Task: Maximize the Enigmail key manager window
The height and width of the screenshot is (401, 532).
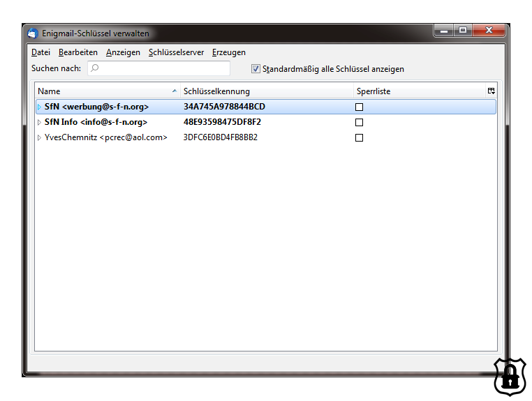Action: pos(463,31)
